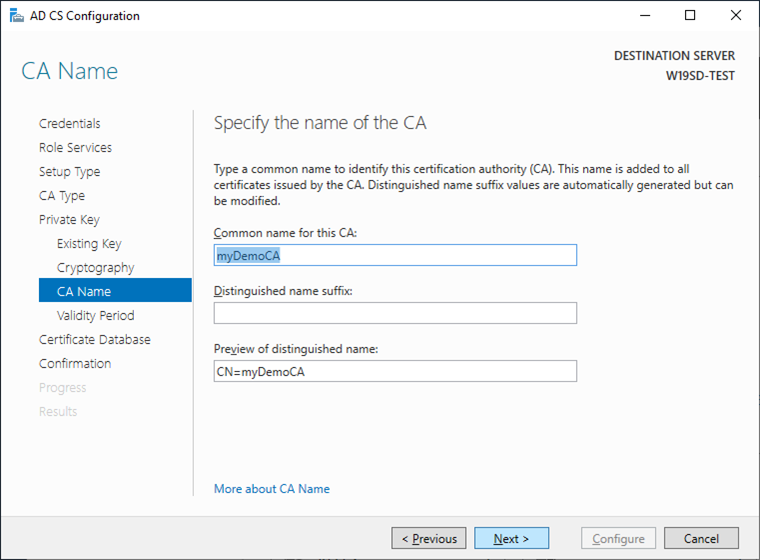Jump to the Validity Period step

(x=95, y=316)
